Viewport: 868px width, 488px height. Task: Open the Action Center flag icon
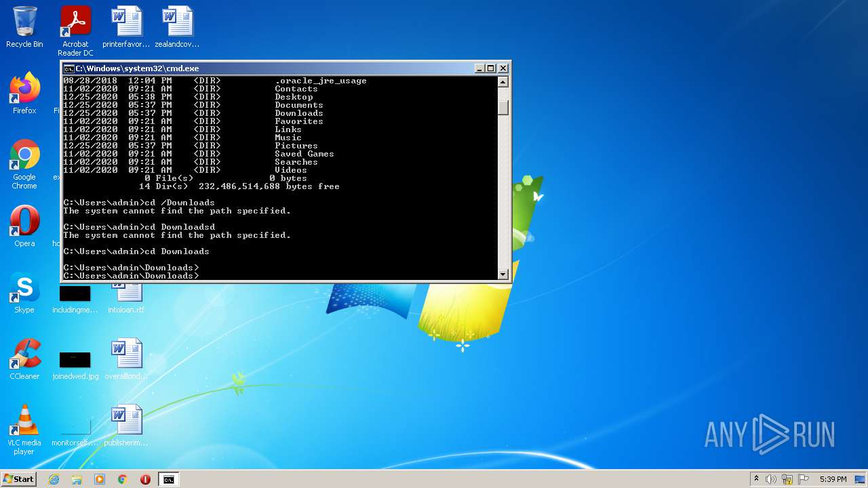pyautogui.click(x=804, y=479)
